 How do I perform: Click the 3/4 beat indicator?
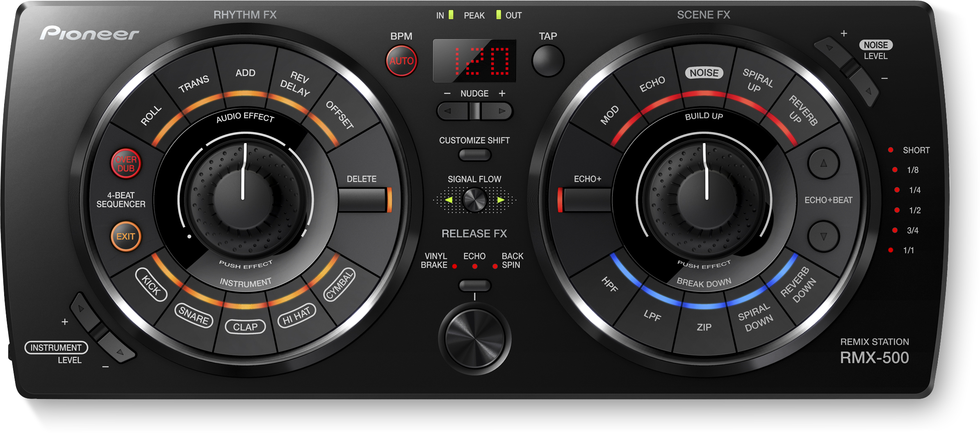point(895,230)
